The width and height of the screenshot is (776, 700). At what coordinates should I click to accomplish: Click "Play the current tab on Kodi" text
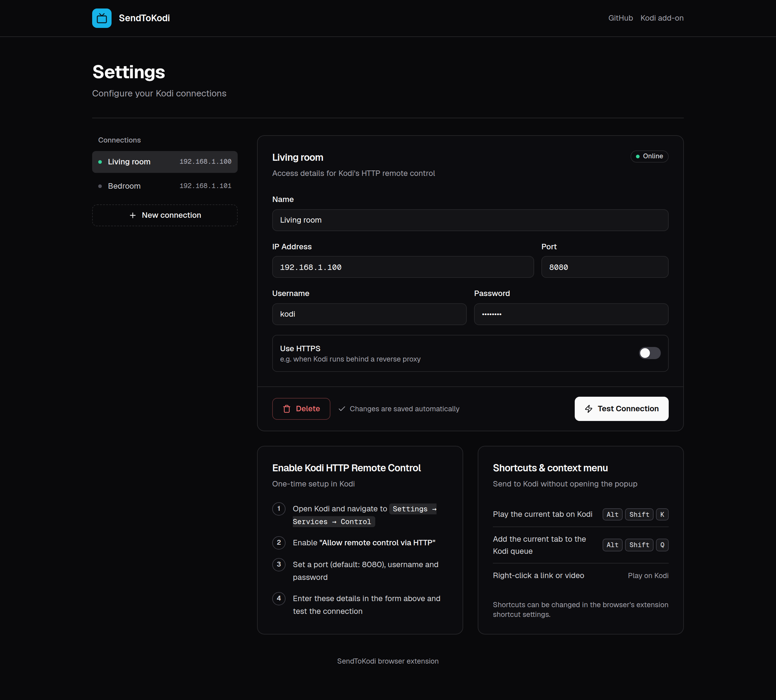(x=542, y=515)
